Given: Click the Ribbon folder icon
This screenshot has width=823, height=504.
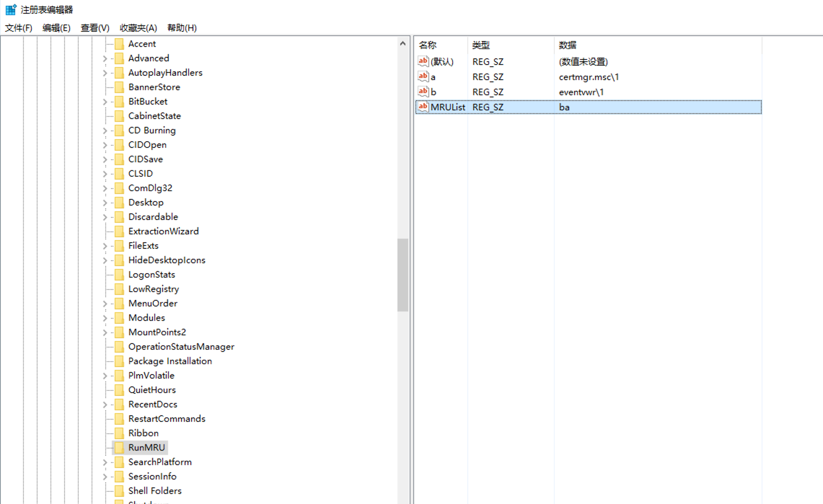Looking at the screenshot, I should pyautogui.click(x=119, y=433).
